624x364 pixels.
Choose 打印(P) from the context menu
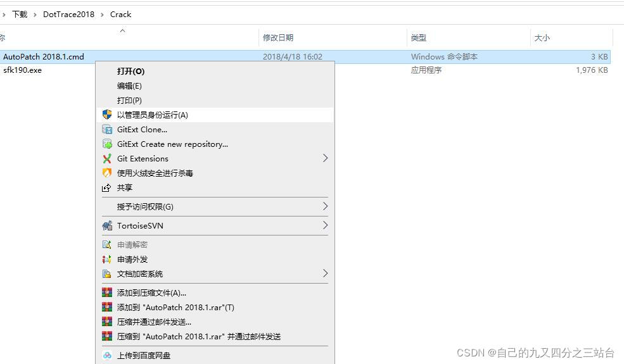pyautogui.click(x=215, y=100)
